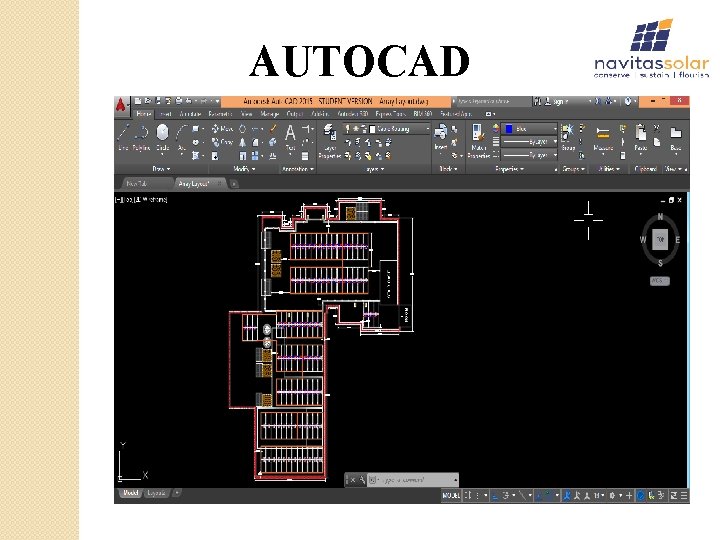
Task: Click the Sign In button
Action: 557,101
